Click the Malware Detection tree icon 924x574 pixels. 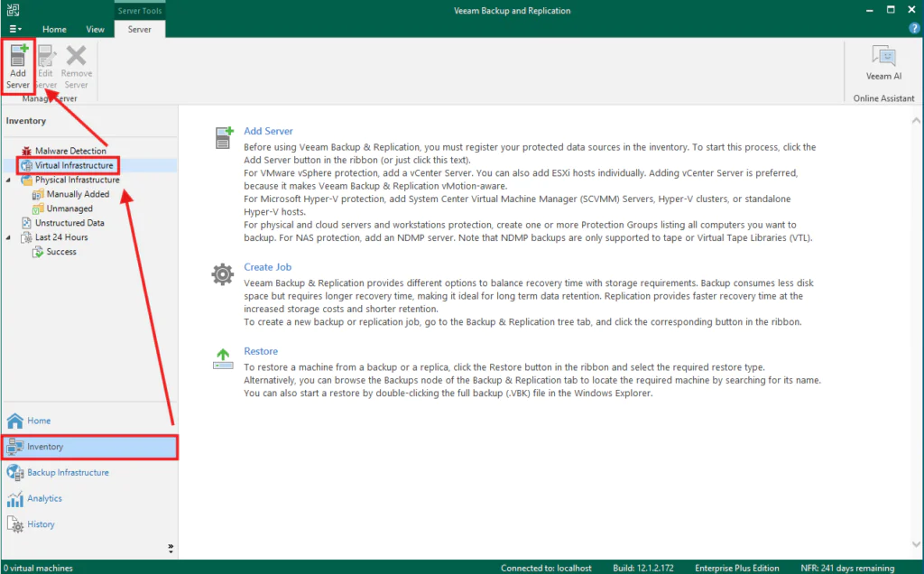(27, 151)
